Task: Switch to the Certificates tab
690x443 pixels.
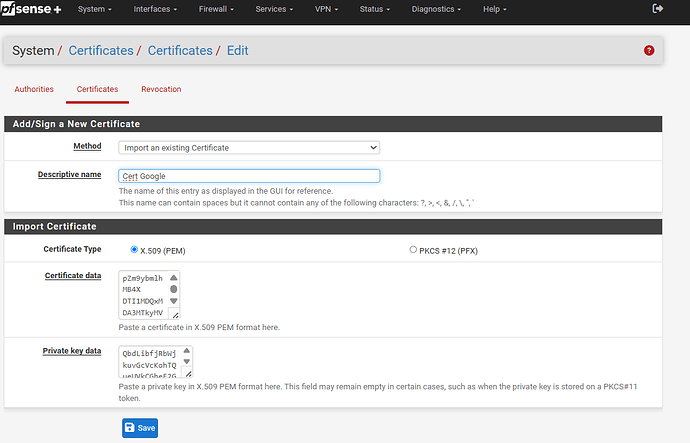Action: click(x=97, y=89)
